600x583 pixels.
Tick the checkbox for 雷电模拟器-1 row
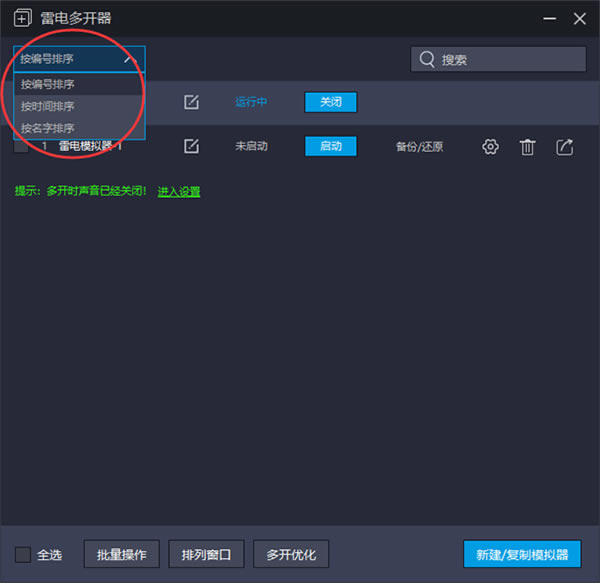(21, 146)
